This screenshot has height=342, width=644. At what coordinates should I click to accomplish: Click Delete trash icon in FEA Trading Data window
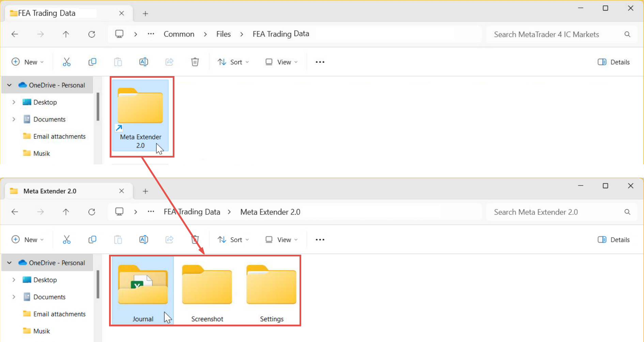[x=195, y=62]
